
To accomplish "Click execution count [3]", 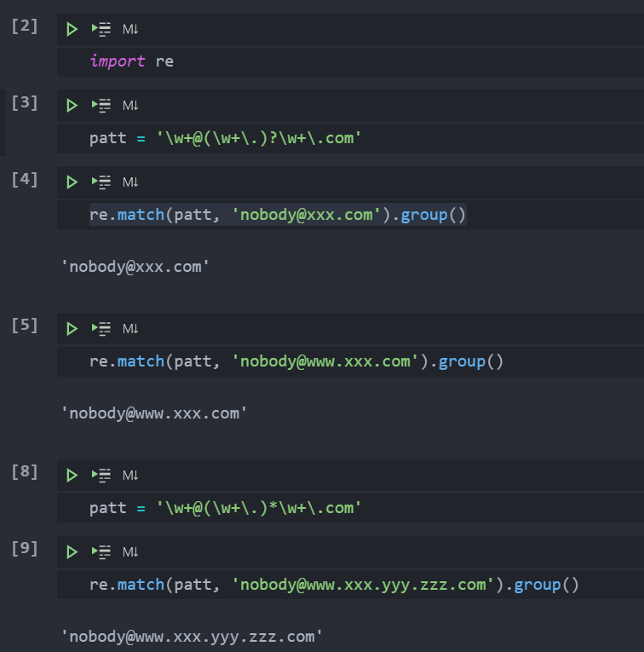I will [25, 103].
